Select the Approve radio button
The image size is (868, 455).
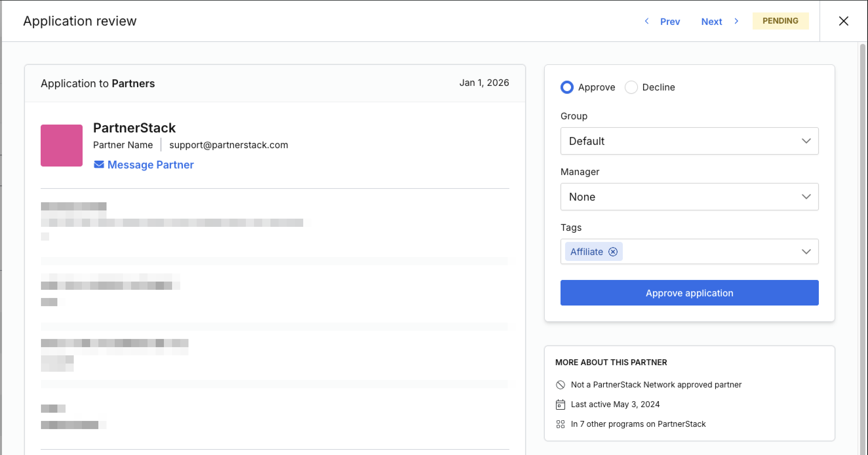[567, 87]
